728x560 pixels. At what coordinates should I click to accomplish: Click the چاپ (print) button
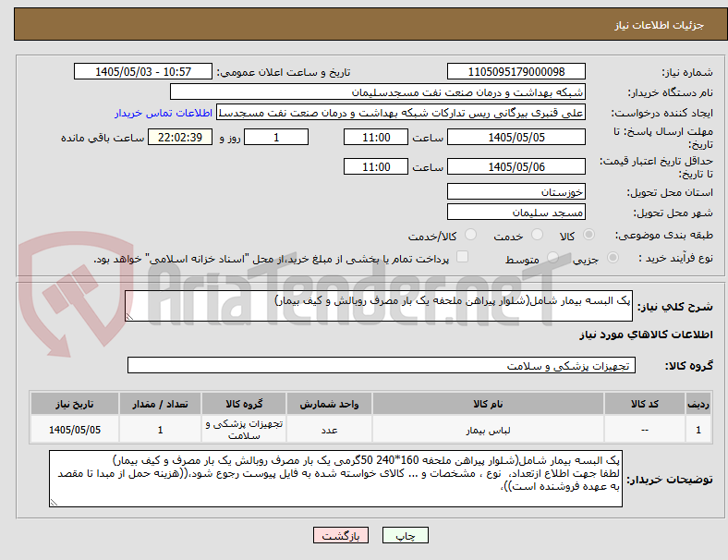click(405, 535)
